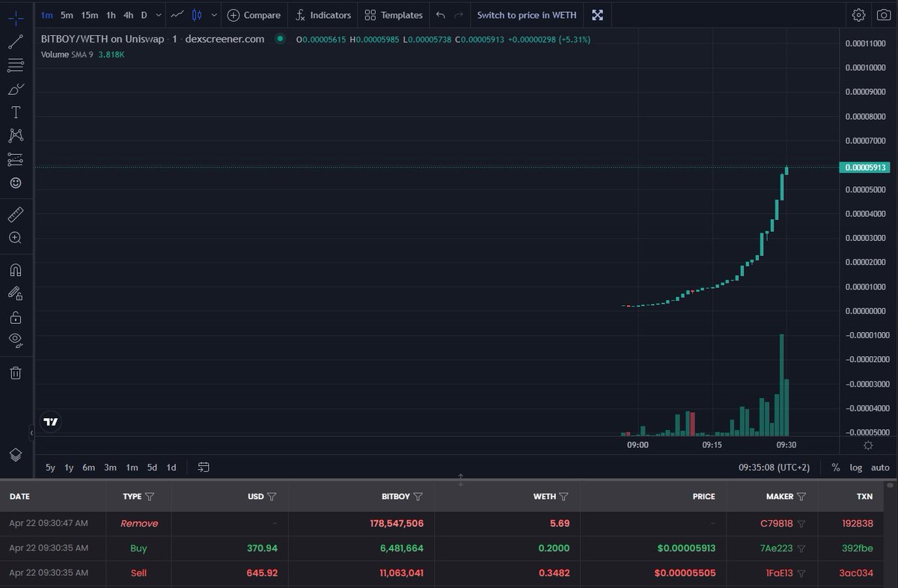Select the candlestick chart style
Viewport: 898px width, 588px height.
tap(197, 15)
